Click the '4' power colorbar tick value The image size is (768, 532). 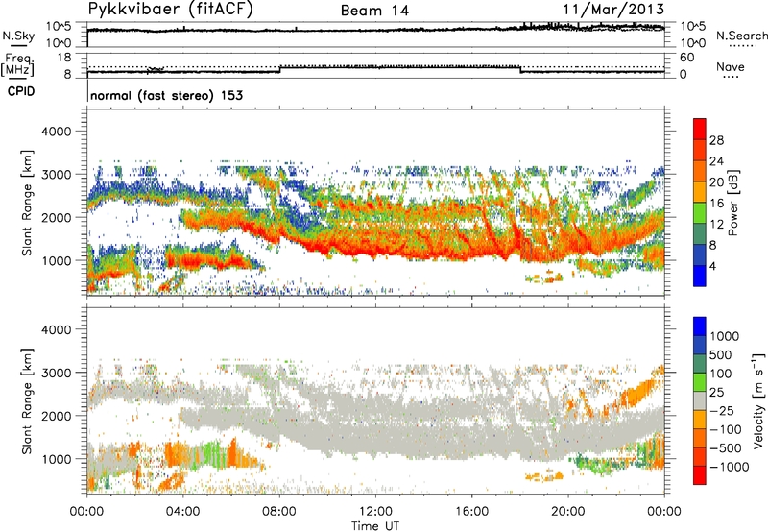[x=712, y=266]
